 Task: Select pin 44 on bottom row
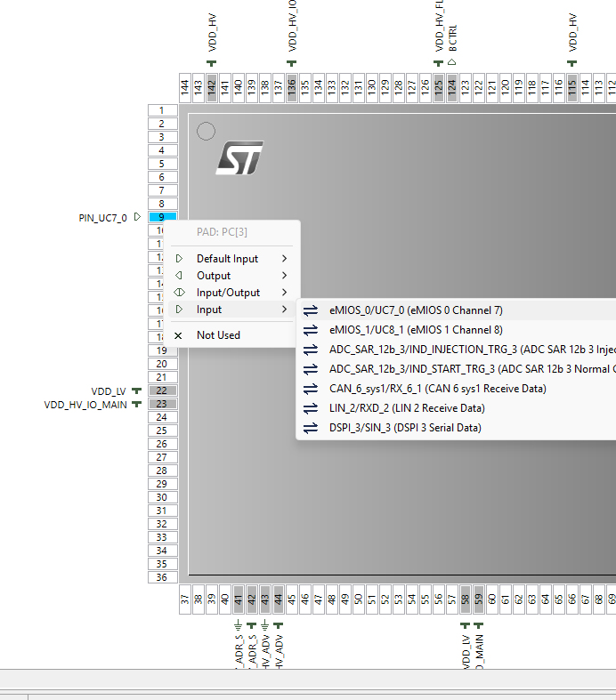279,599
